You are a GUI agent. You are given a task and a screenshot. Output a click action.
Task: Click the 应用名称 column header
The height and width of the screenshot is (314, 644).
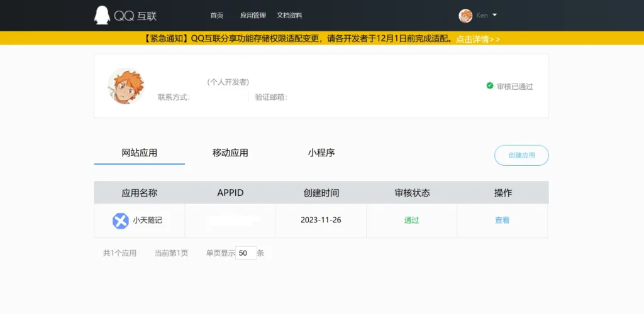139,193
